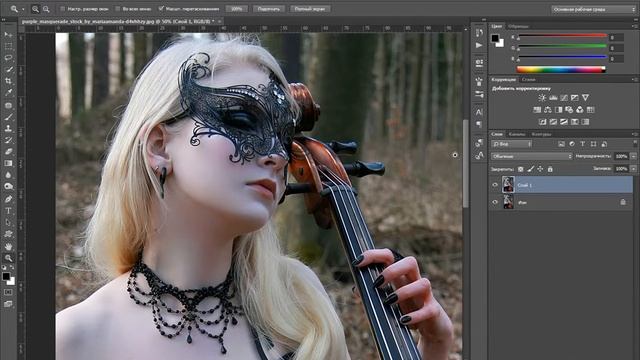This screenshot has width=640, height=360.
Task: Hide the Фон background layer
Action: (495, 202)
